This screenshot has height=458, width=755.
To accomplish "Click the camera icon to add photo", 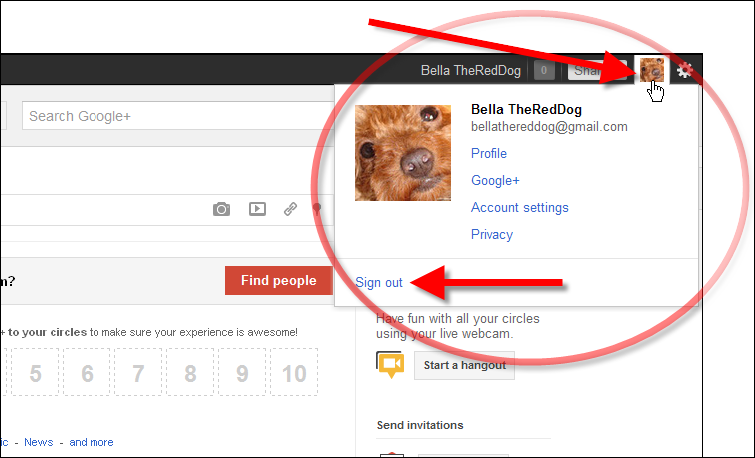I will [x=221, y=209].
